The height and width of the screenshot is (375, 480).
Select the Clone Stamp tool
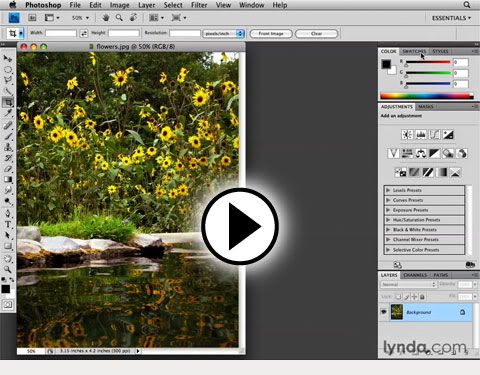point(8,147)
